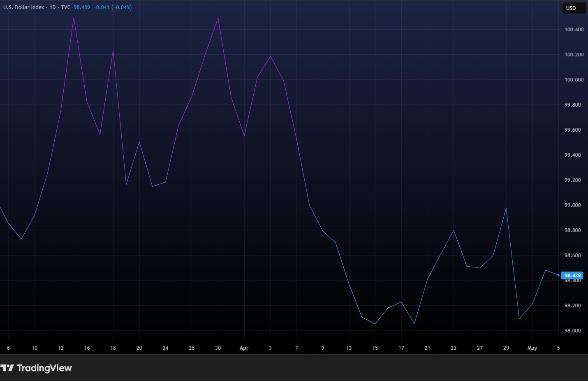Click the 98.000 price scale label
Image resolution: width=588 pixels, height=381 pixels.
click(573, 331)
